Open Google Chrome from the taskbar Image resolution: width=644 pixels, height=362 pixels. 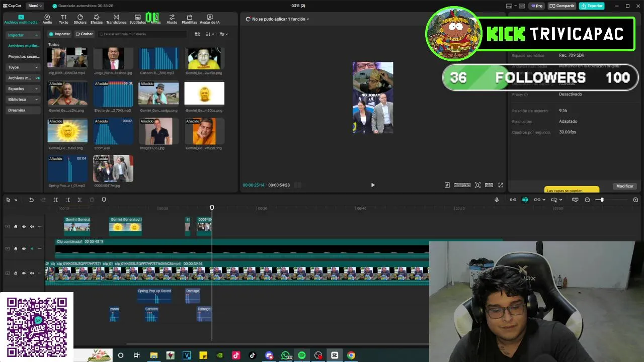[x=351, y=355]
